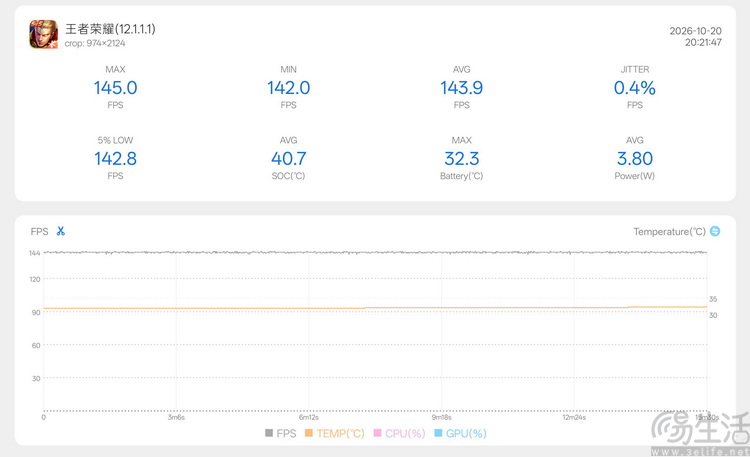This screenshot has height=457, width=750.
Task: Click the SOC(°C) unit label
Action: pos(288,176)
